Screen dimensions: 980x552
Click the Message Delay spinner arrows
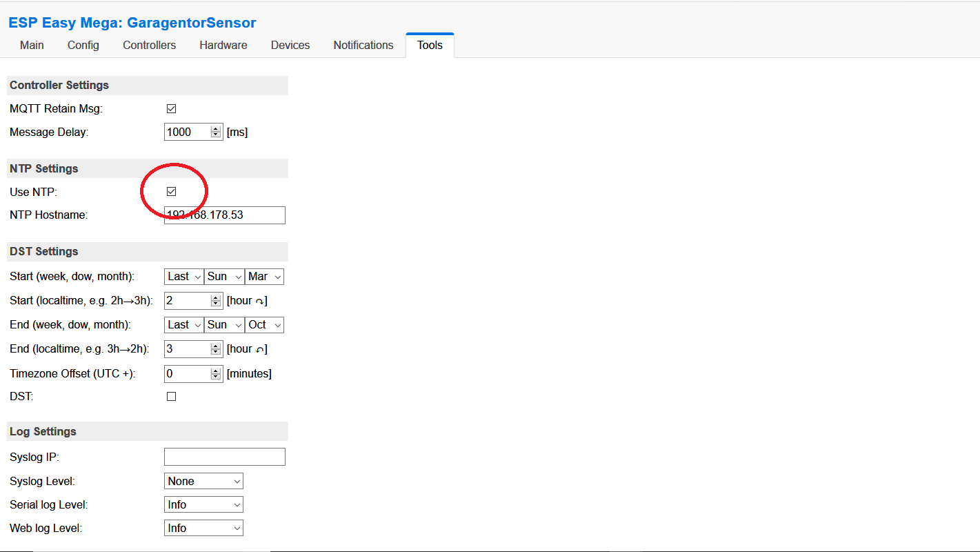216,132
